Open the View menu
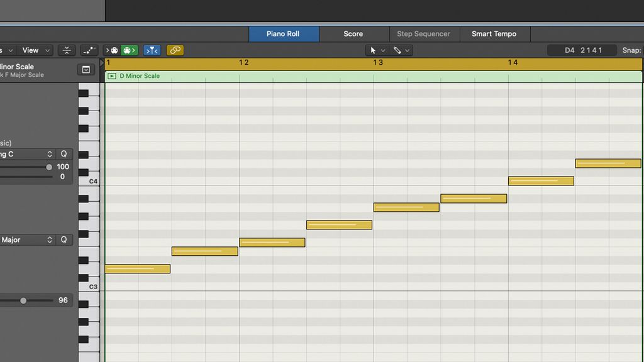The image size is (644, 362). click(30, 50)
